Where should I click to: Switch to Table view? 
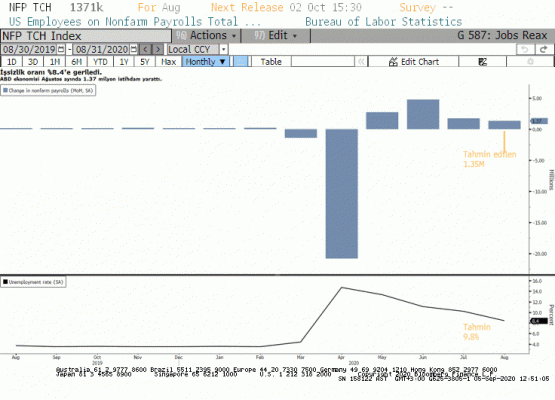(271, 62)
